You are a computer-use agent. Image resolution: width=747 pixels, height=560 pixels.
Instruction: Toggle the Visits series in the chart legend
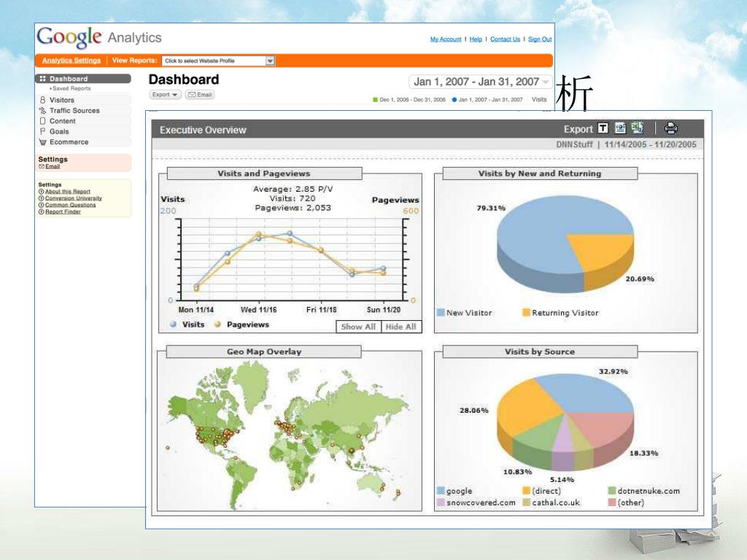pos(187,324)
